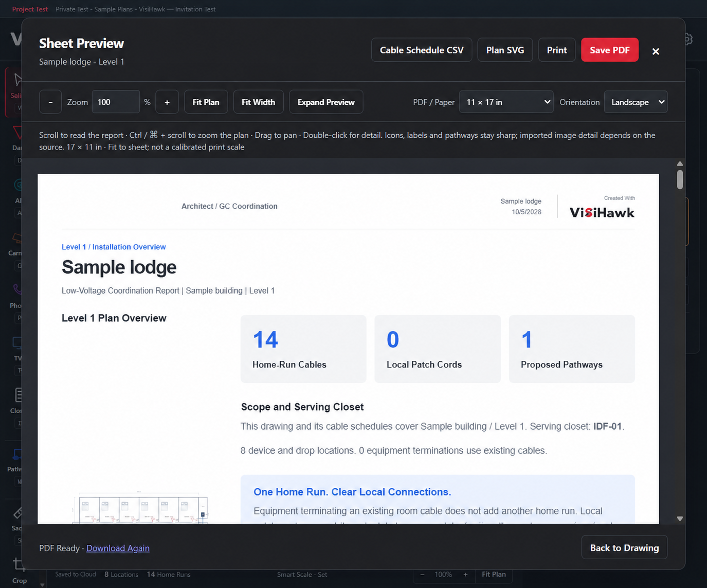Viewport: 707px width, 588px height.
Task: Click Fit Plan in the background status bar
Action: [x=494, y=575]
